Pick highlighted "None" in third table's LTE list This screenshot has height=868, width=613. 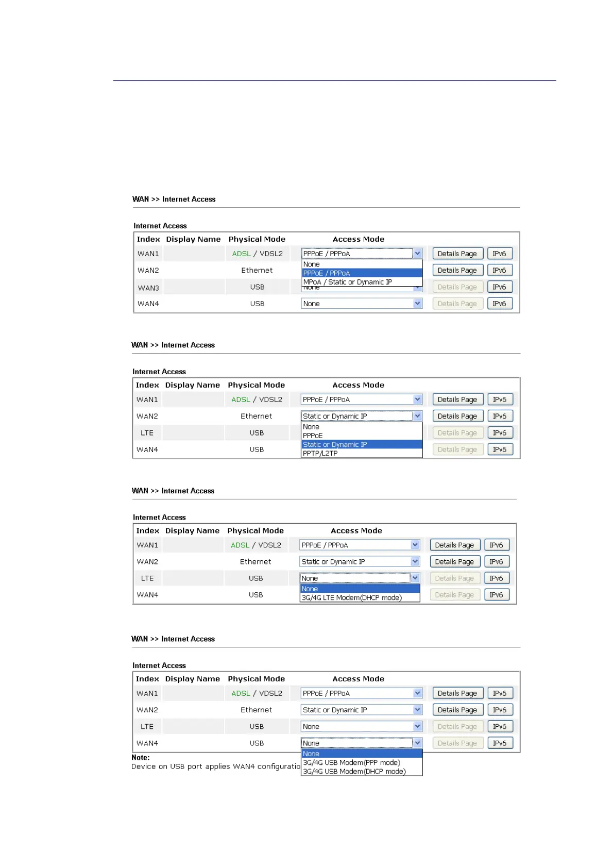360,589
